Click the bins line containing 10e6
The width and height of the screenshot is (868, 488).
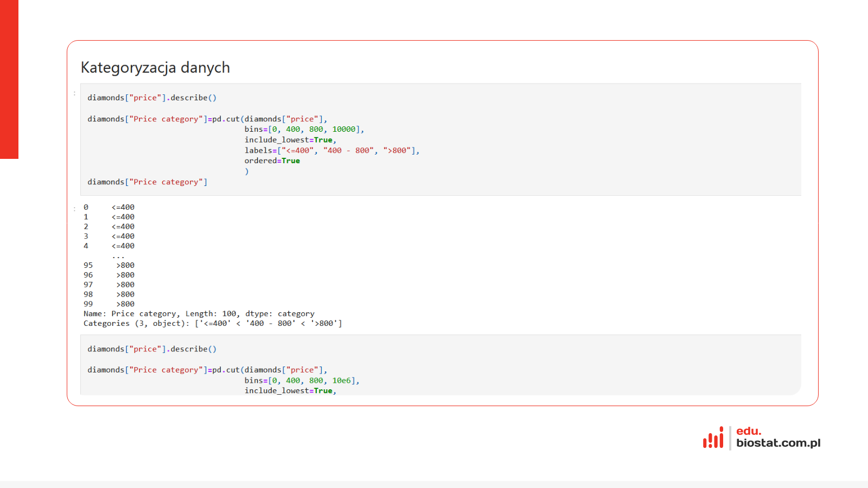click(302, 381)
